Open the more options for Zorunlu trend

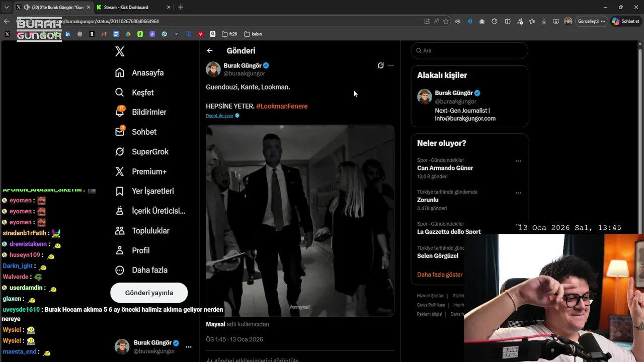tap(518, 193)
